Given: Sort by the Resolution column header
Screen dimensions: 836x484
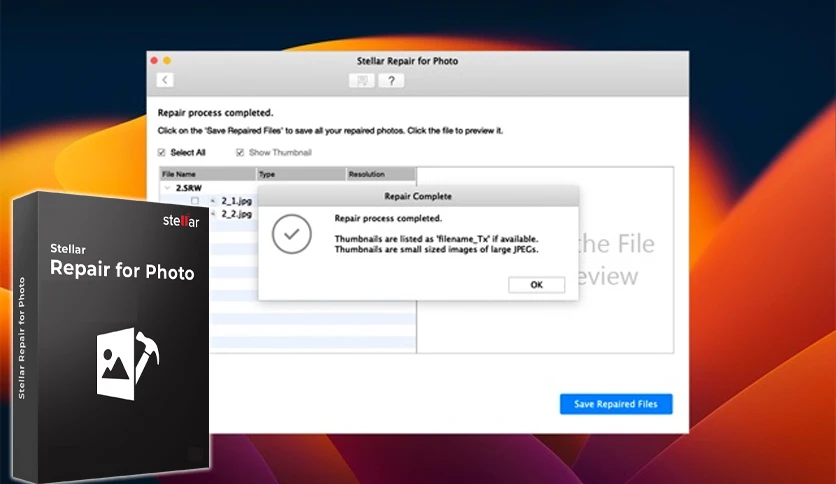Looking at the screenshot, I should [x=381, y=174].
